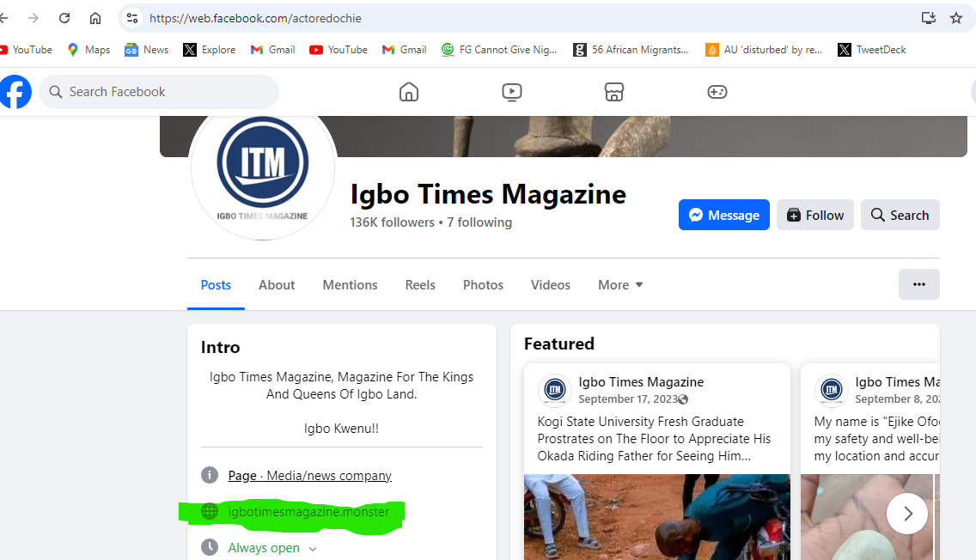Select the Posts tab
The width and height of the screenshot is (976, 560).
click(x=216, y=285)
